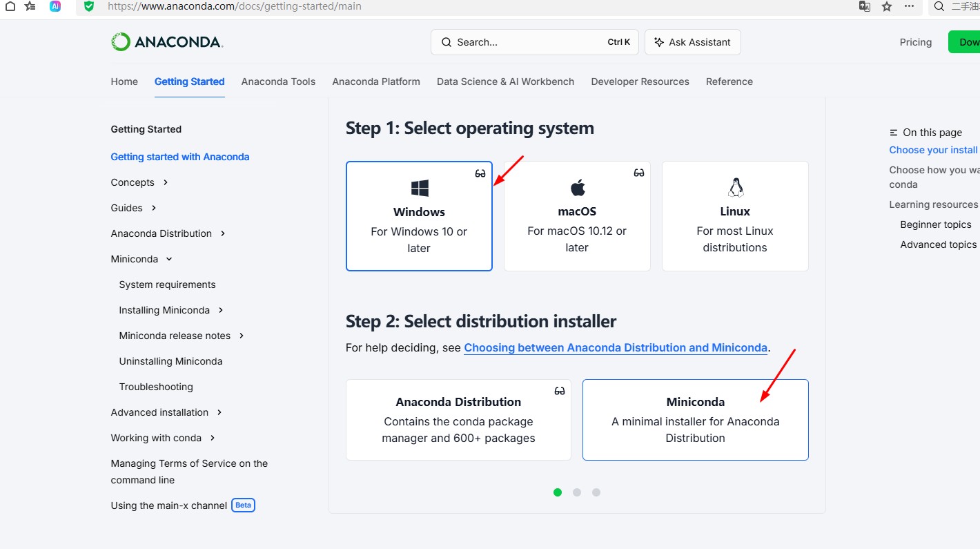
Task: Open the Pricing link
Action: click(x=916, y=42)
